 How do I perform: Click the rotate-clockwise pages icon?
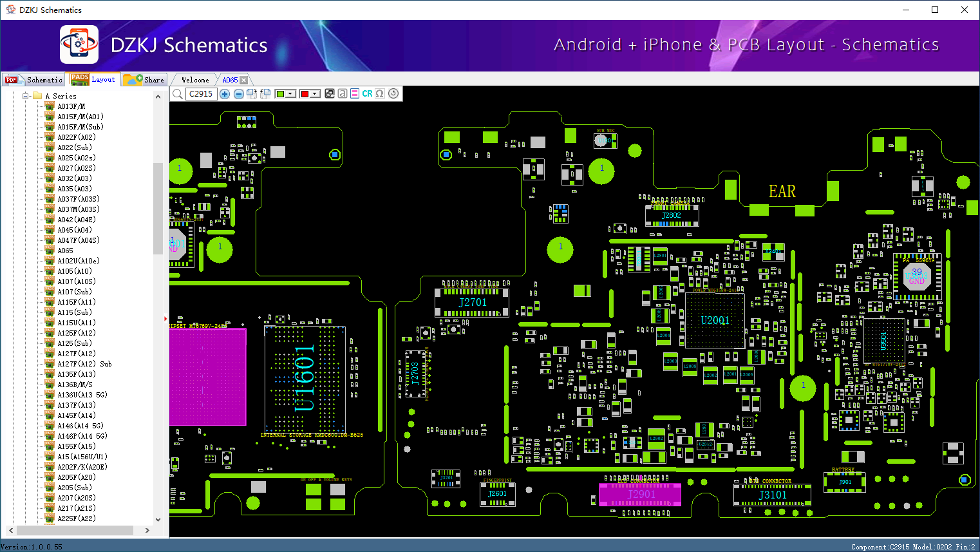[251, 94]
